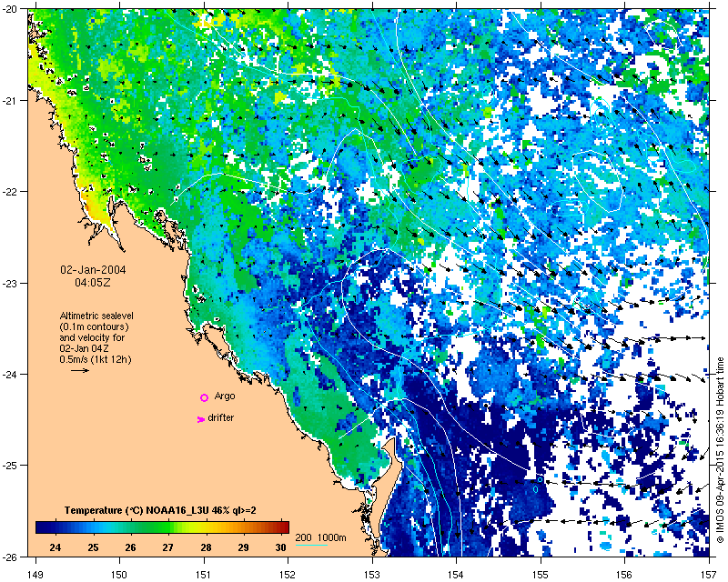Click the Temperature NOAA16_L3U colorbar title
728x582 pixels.
tap(160, 510)
